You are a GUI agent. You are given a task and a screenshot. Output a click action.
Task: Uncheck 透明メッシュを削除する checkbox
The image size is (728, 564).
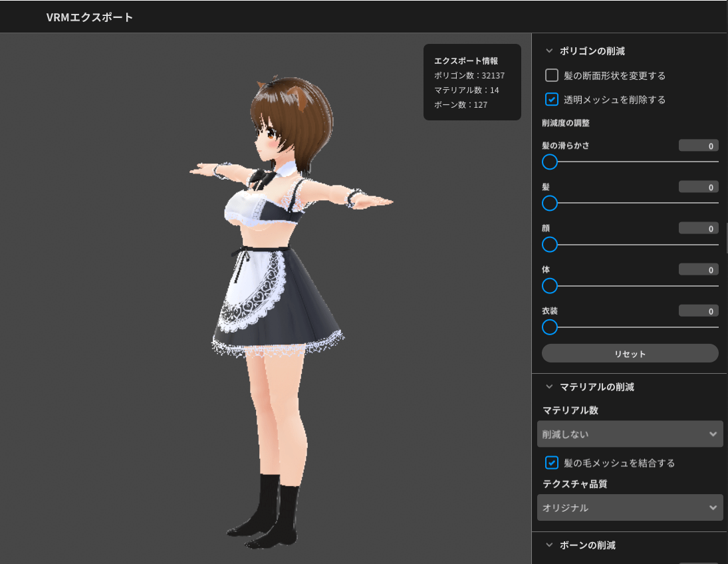click(551, 100)
